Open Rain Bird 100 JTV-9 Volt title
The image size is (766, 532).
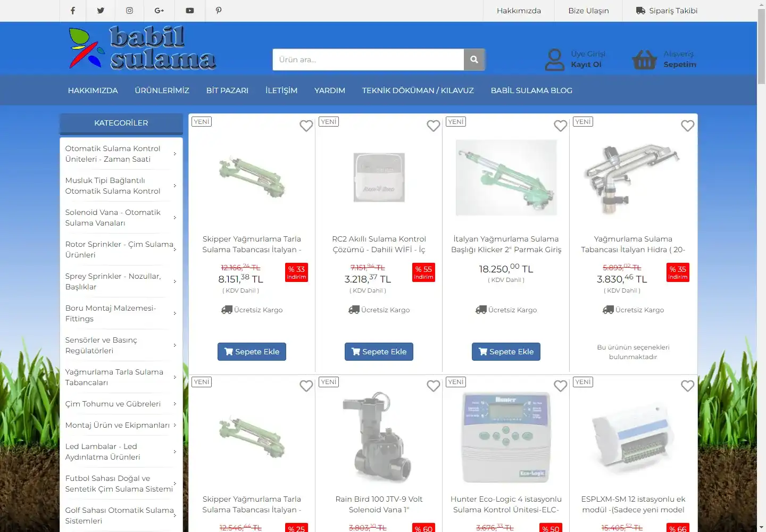tap(379, 504)
